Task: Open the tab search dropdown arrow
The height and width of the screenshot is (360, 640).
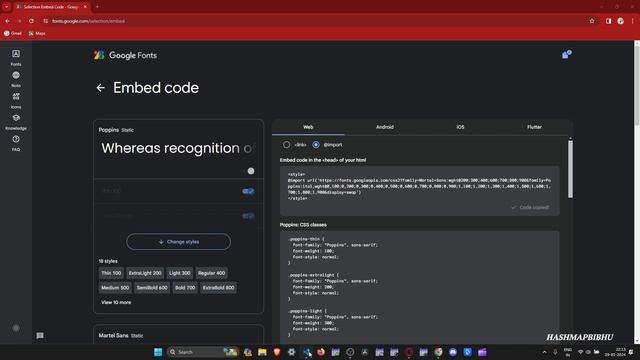Action: click(x=7, y=7)
